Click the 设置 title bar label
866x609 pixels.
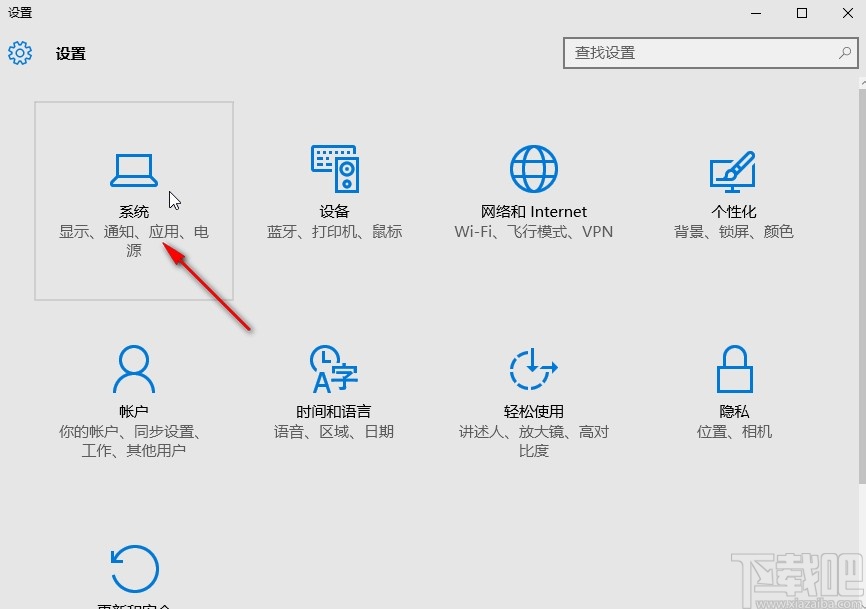point(21,13)
